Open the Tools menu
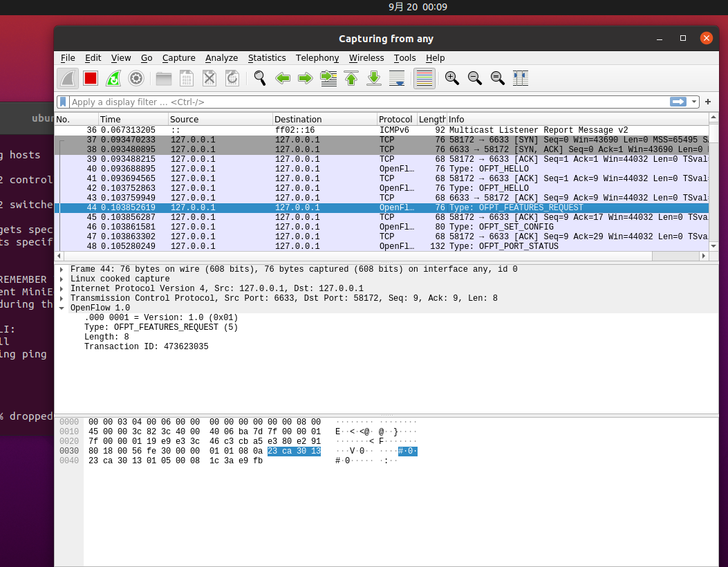This screenshot has width=728, height=567. click(405, 57)
